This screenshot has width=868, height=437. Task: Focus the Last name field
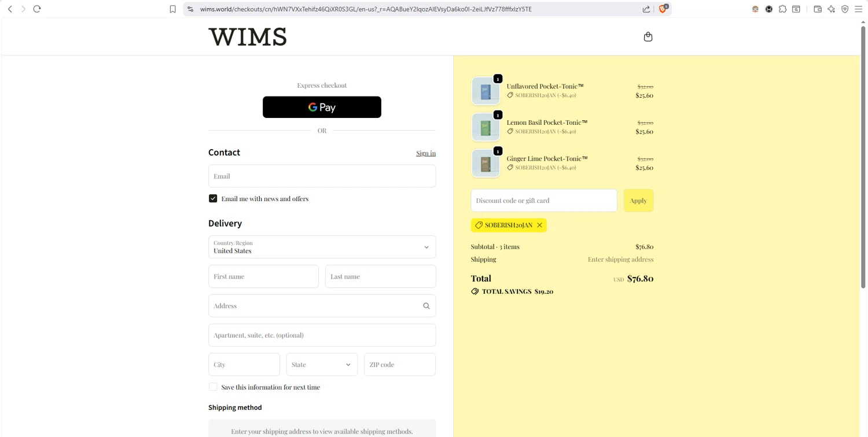point(380,276)
